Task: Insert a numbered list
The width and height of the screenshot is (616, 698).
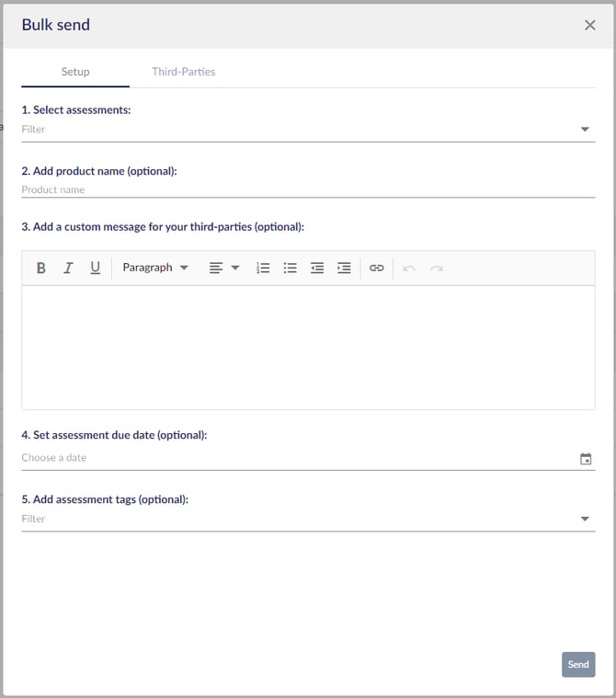Action: click(x=263, y=268)
